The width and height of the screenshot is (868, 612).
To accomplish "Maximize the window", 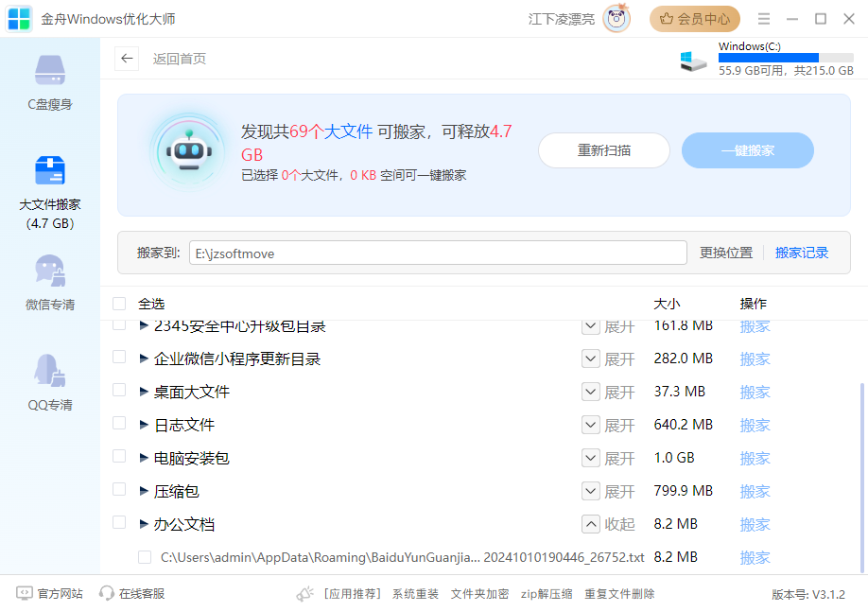I will [x=821, y=19].
